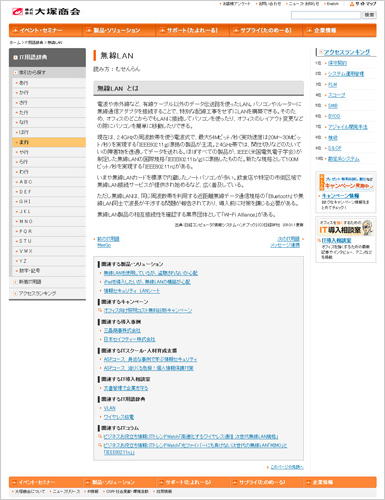Expand the 新着IT用語 sidebar section
Screen dimensions: 385x500
tap(47, 282)
